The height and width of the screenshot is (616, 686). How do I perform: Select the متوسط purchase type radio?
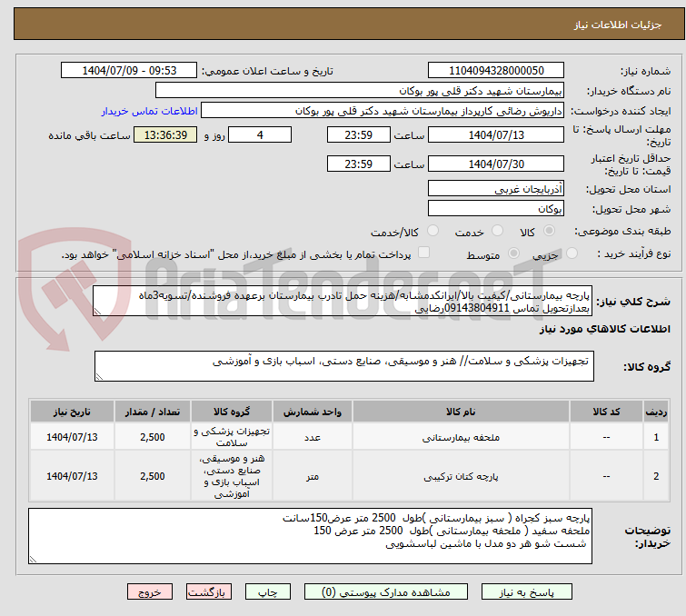[x=513, y=253]
